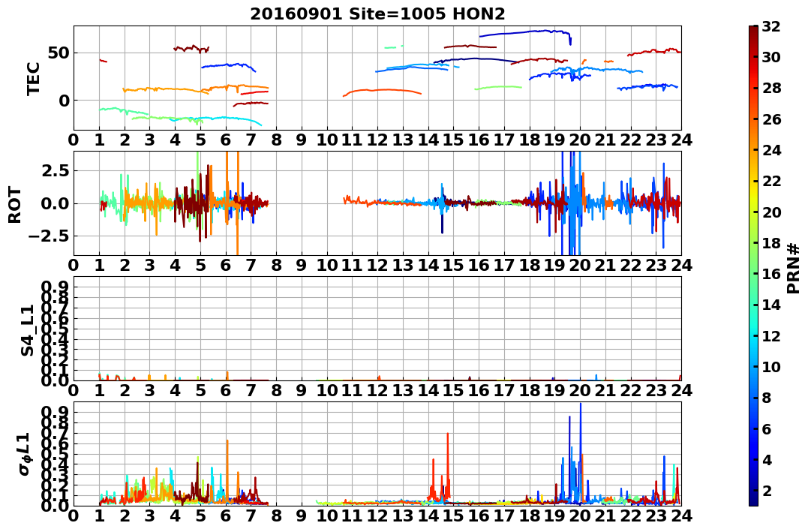Pick the dark blue bottom of the PRN colorbar
The height and width of the screenshot is (532, 808).
click(753, 501)
